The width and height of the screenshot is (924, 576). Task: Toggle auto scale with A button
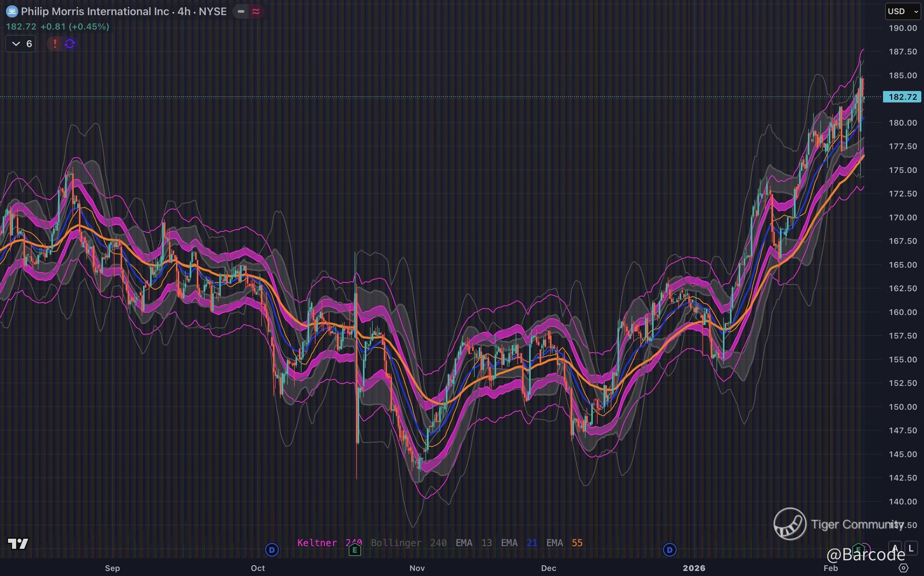click(x=895, y=548)
